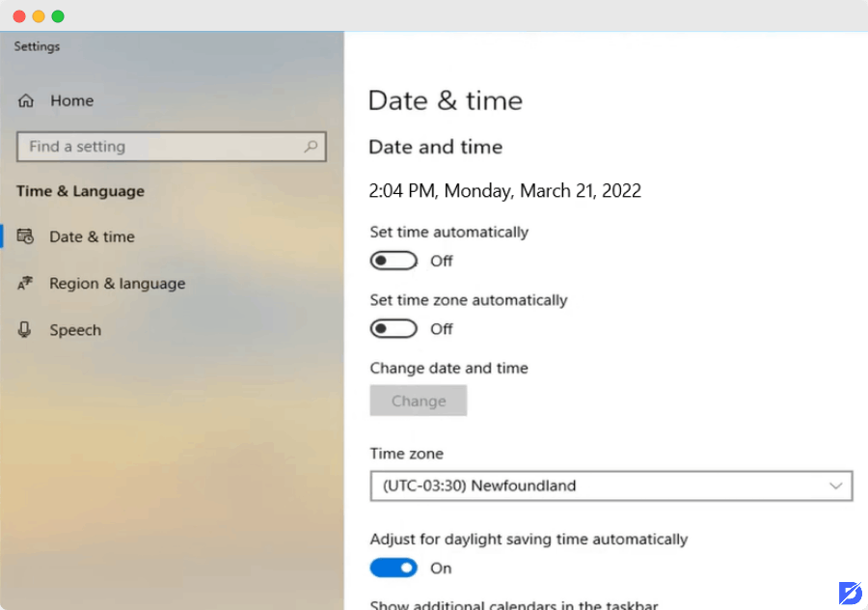The width and height of the screenshot is (868, 610).
Task: Click inside the Find a setting search field
Action: [154, 146]
